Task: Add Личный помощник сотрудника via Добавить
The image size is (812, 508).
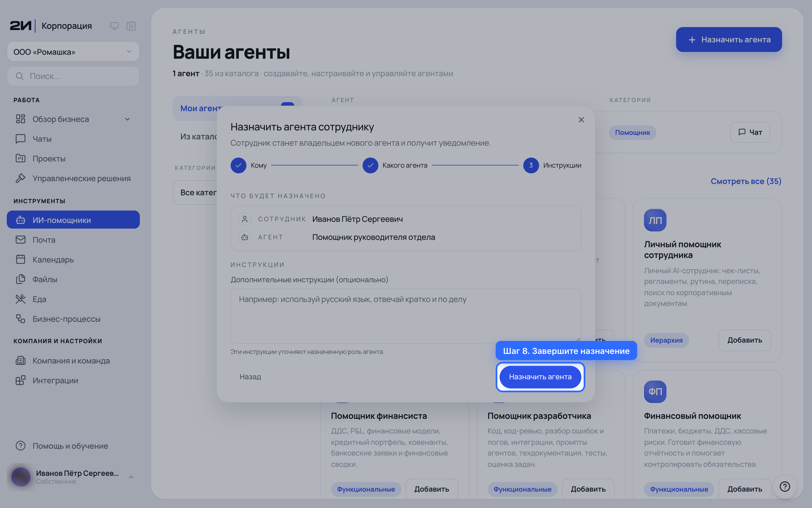Action: tap(745, 340)
